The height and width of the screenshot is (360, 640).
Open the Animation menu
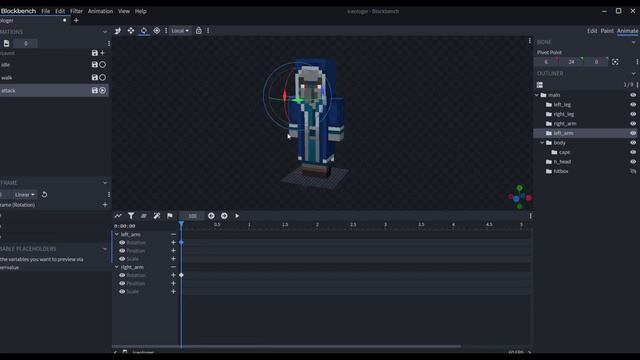tap(100, 11)
